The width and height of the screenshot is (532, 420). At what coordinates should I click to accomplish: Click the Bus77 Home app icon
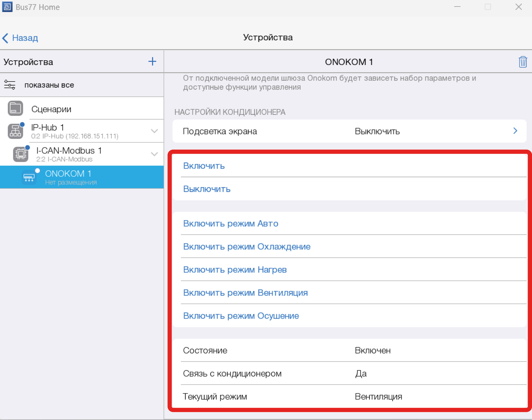[x=7, y=7]
